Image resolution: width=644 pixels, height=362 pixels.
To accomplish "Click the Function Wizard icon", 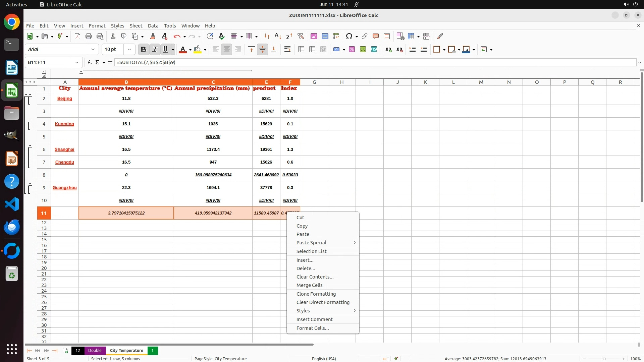I will tap(90, 62).
